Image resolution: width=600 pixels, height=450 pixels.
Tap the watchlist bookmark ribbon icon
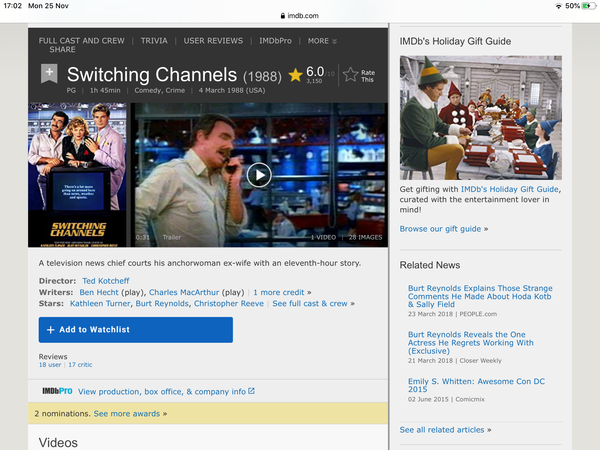pyautogui.click(x=49, y=73)
